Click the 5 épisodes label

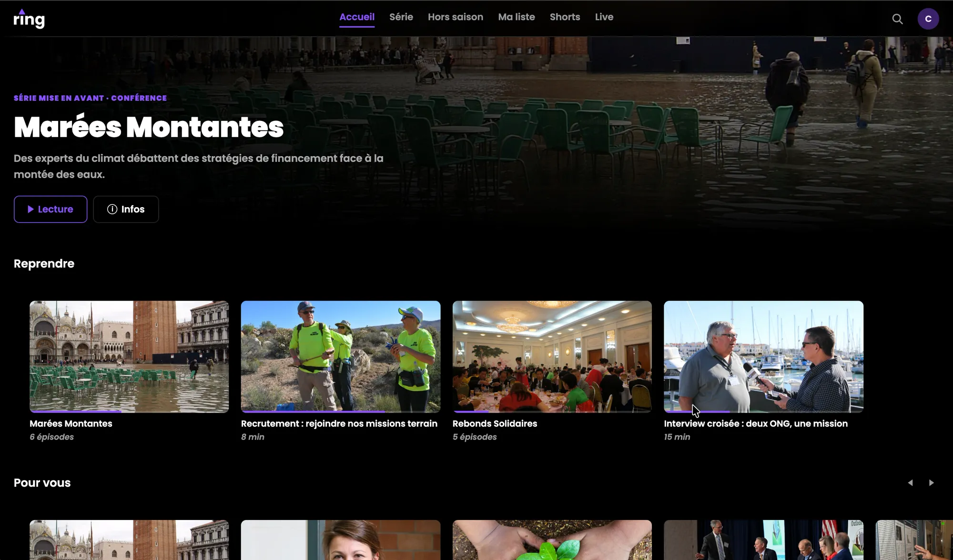click(475, 437)
